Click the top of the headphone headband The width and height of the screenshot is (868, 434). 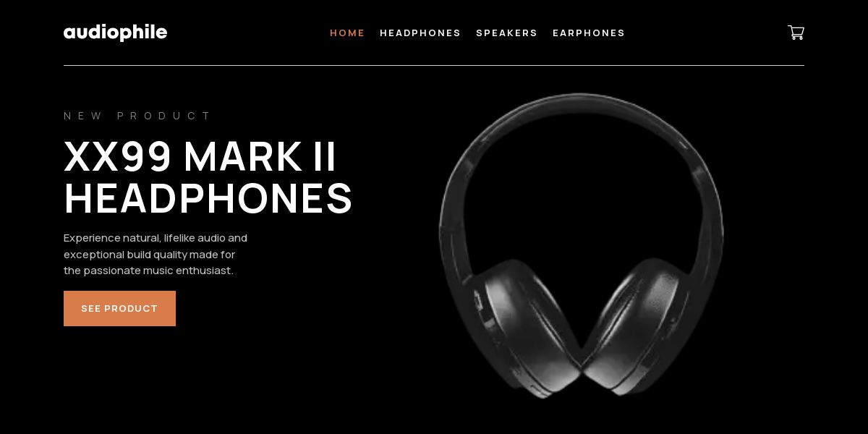pos(581,101)
